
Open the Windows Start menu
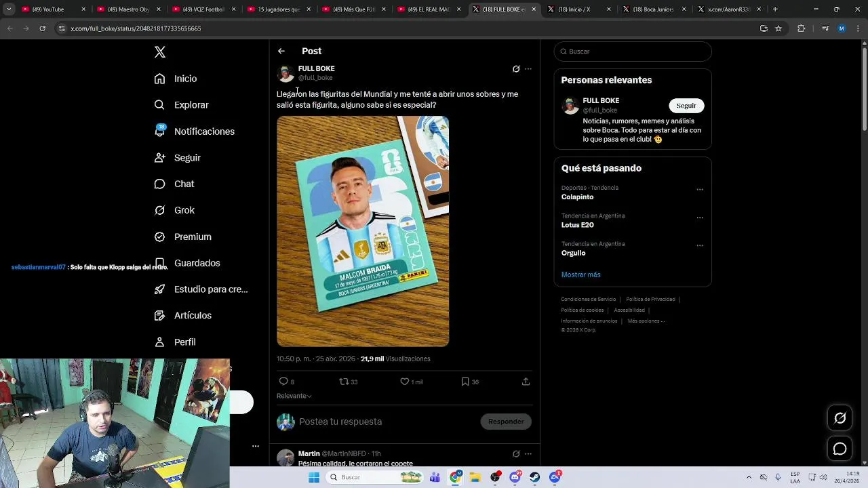[313, 477]
